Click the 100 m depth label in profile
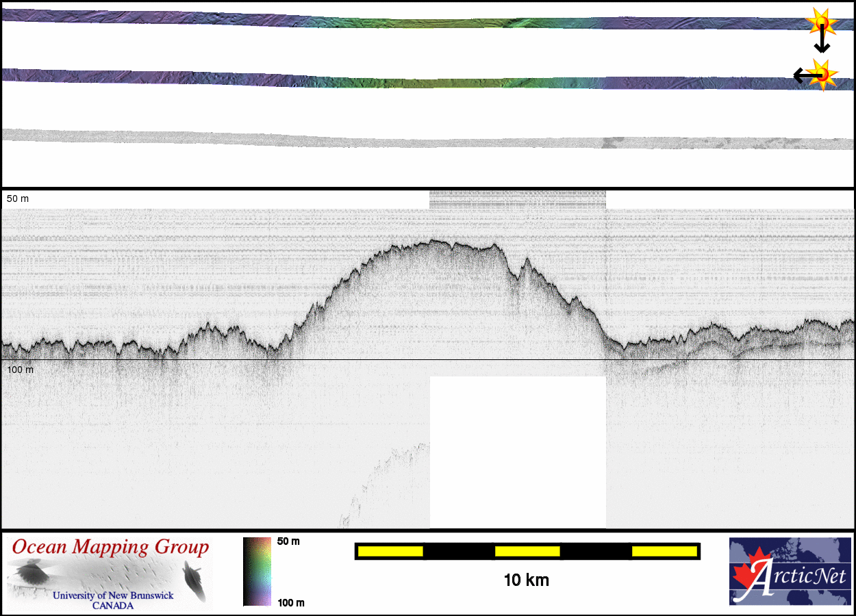 click(20, 370)
